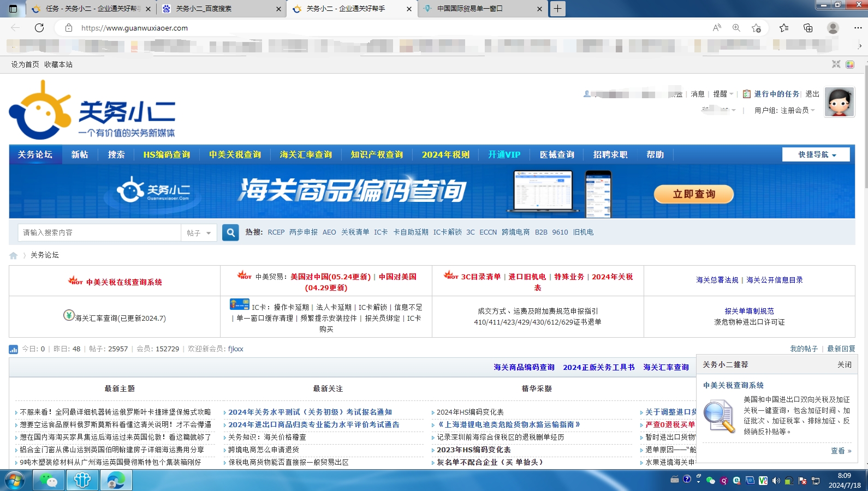This screenshot has height=491, width=868.
Task: Switch to the 任务 - 关务小二 tab
Action: point(91,9)
